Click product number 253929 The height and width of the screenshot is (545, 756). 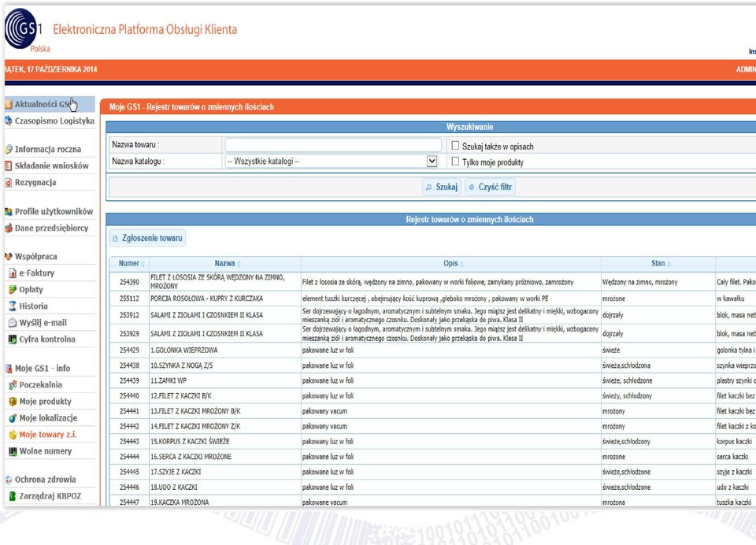tap(129, 334)
